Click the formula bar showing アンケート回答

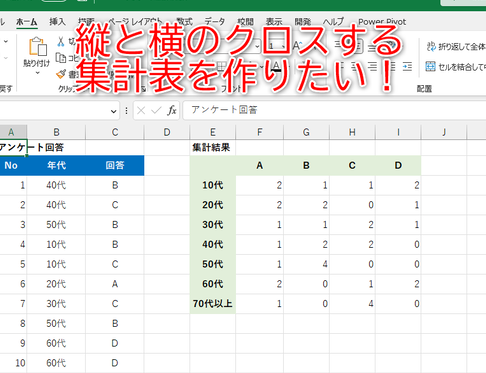pyautogui.click(x=334, y=110)
